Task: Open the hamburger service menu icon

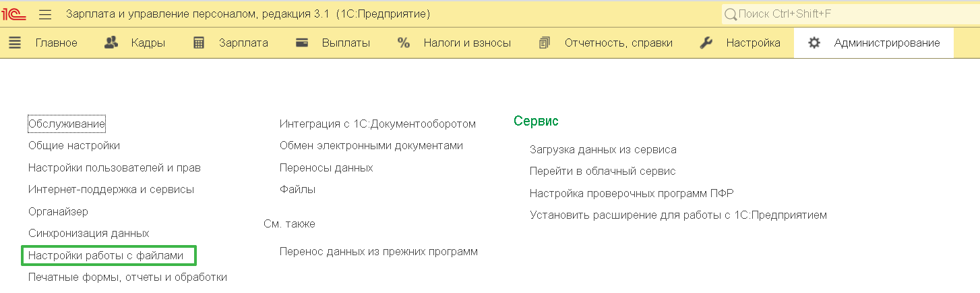Action: [45, 14]
